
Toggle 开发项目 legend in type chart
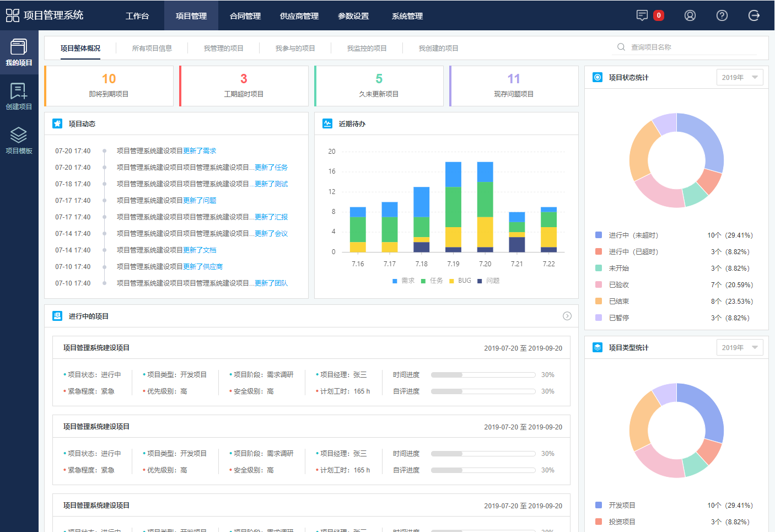coord(616,505)
